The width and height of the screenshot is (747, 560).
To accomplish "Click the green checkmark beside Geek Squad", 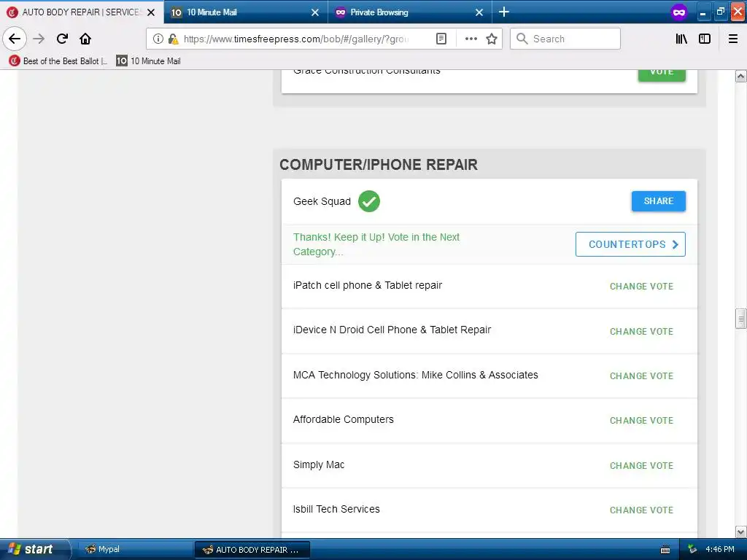I will point(368,201).
